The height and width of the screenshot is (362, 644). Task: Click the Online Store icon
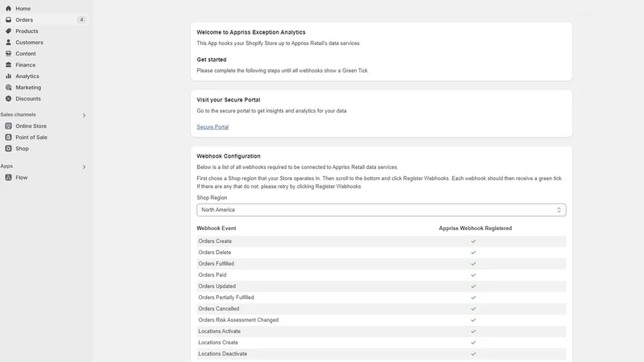tap(8, 126)
